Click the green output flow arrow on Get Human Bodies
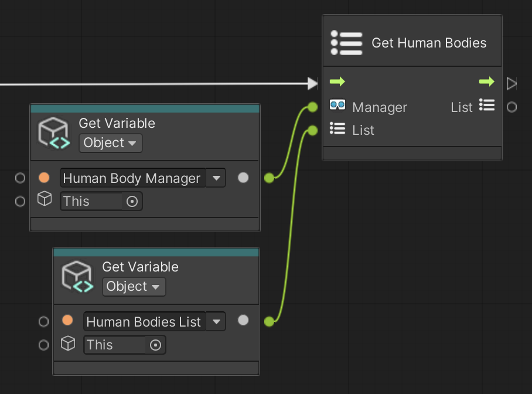The width and height of the screenshot is (532, 394). point(486,81)
